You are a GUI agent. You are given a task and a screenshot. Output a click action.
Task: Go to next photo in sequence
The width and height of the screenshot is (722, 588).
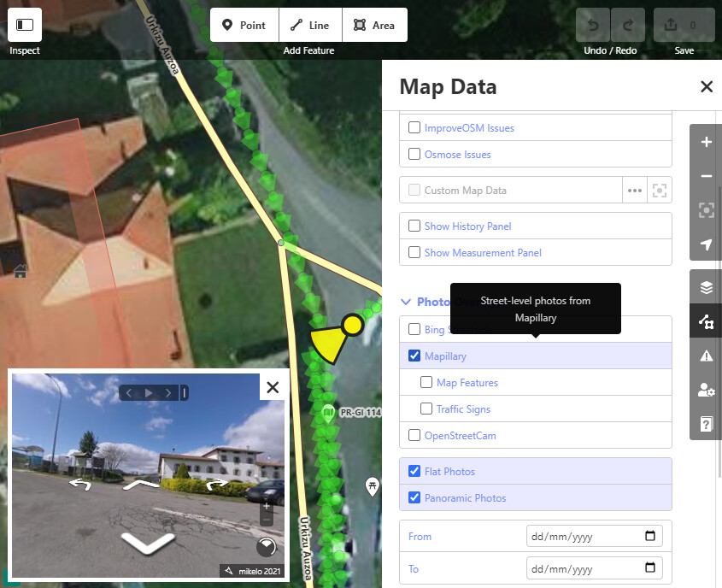point(168,393)
